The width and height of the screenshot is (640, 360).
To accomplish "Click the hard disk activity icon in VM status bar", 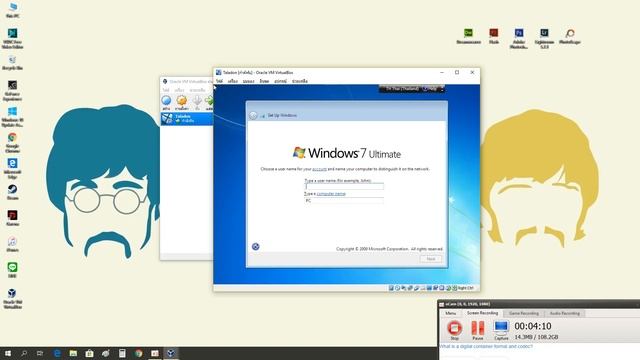I will [391, 288].
